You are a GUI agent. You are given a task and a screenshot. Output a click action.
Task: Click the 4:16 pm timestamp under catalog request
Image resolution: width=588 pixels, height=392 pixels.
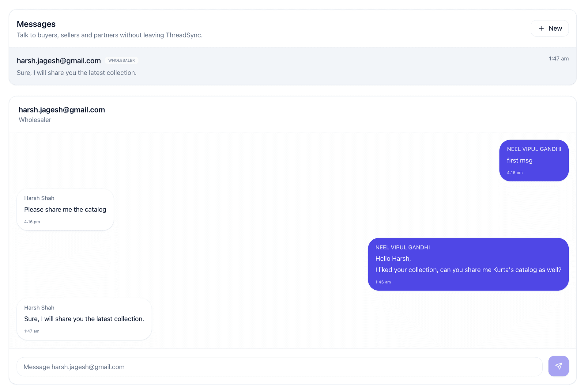coord(32,222)
